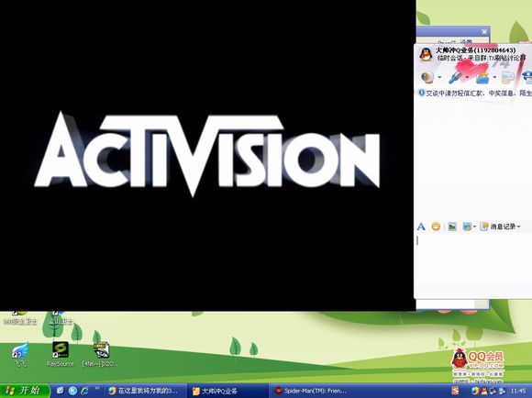532x398 pixels.
Task: Open the [4N6~] desktop shortcut
Action: pos(101,355)
